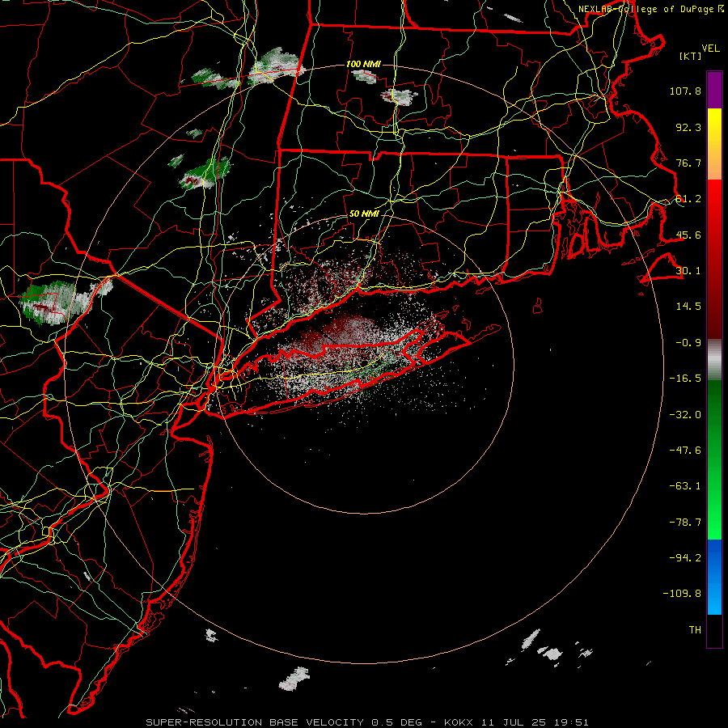
Task: Click the 50 NMI range ring label
Action: pos(364,214)
